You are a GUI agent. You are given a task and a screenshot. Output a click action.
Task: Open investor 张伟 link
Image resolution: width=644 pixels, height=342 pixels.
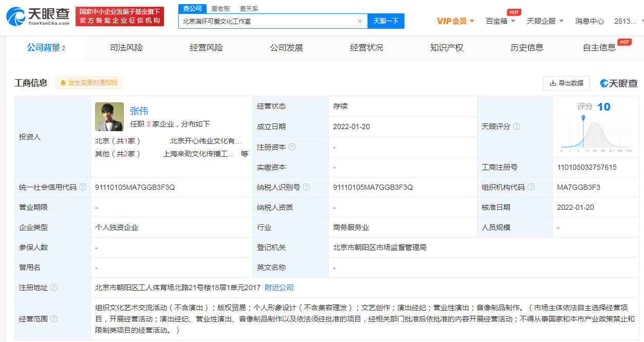point(139,111)
